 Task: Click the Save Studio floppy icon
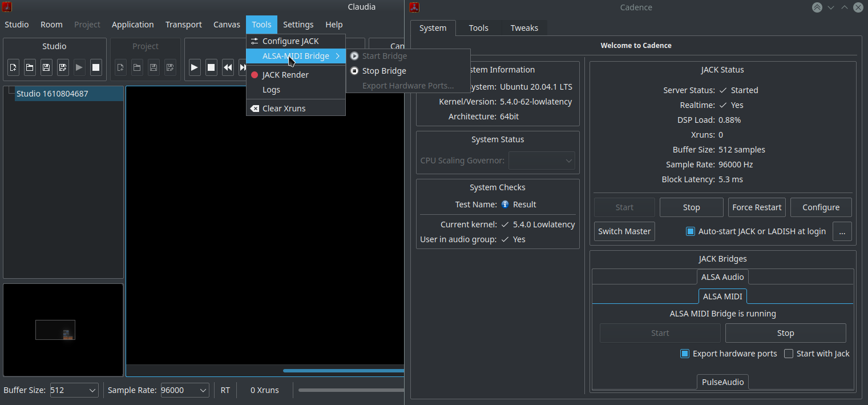coord(46,67)
